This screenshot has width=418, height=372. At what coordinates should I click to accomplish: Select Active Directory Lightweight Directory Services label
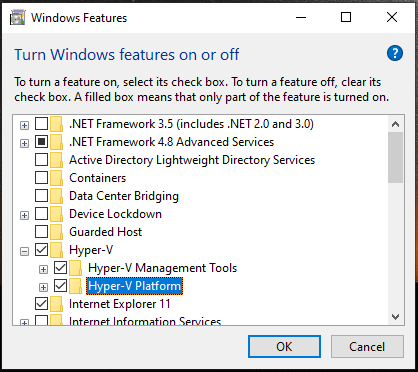point(192,160)
